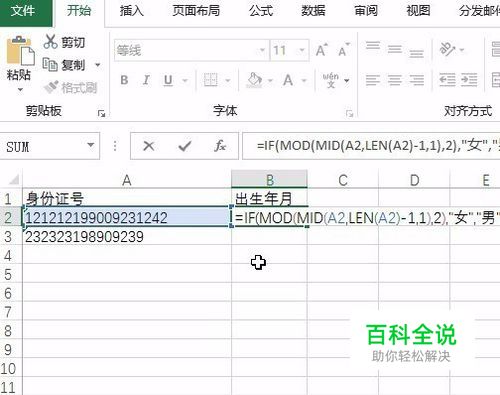Image resolution: width=500 pixels, height=395 pixels.
Task: Increase font size with large A
Action: pyautogui.click(x=321, y=51)
